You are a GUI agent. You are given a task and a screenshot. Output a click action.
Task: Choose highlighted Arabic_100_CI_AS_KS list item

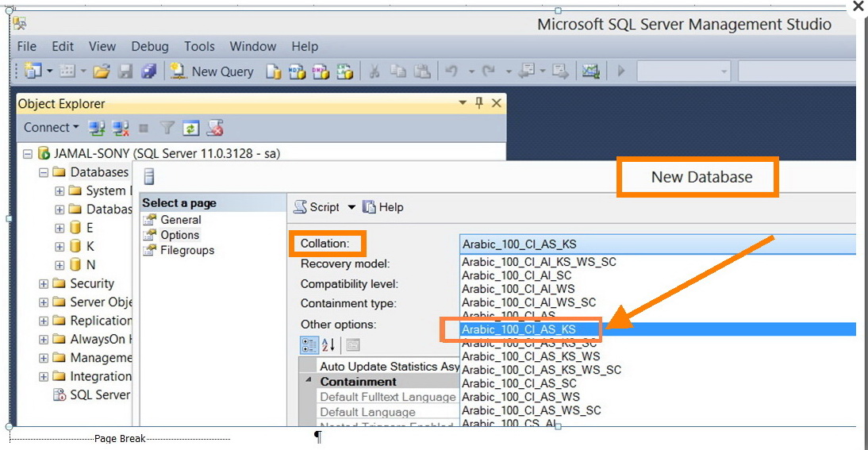coord(659,329)
